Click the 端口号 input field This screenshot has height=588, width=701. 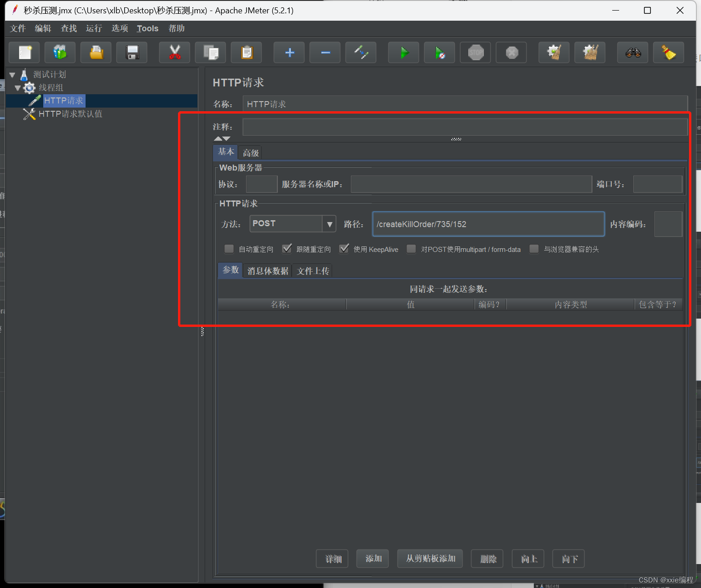pyautogui.click(x=658, y=184)
